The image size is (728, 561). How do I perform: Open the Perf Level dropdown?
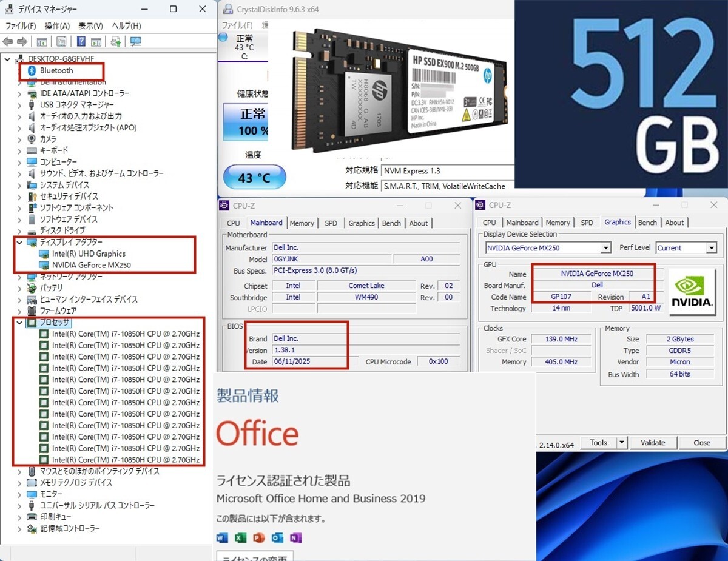click(710, 248)
